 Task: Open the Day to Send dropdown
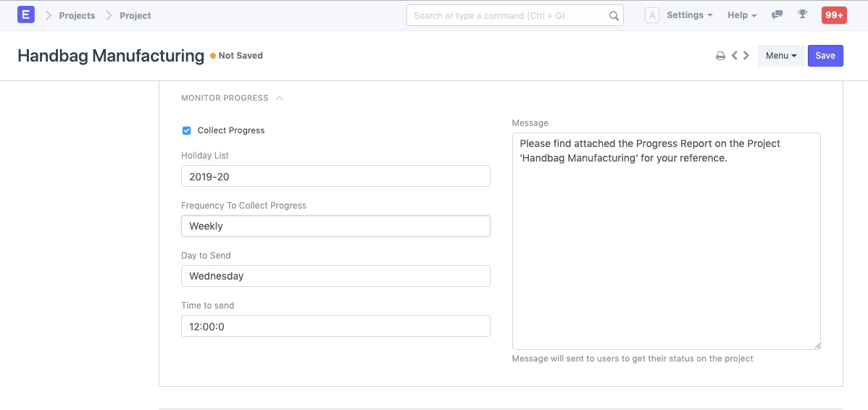[x=335, y=276]
